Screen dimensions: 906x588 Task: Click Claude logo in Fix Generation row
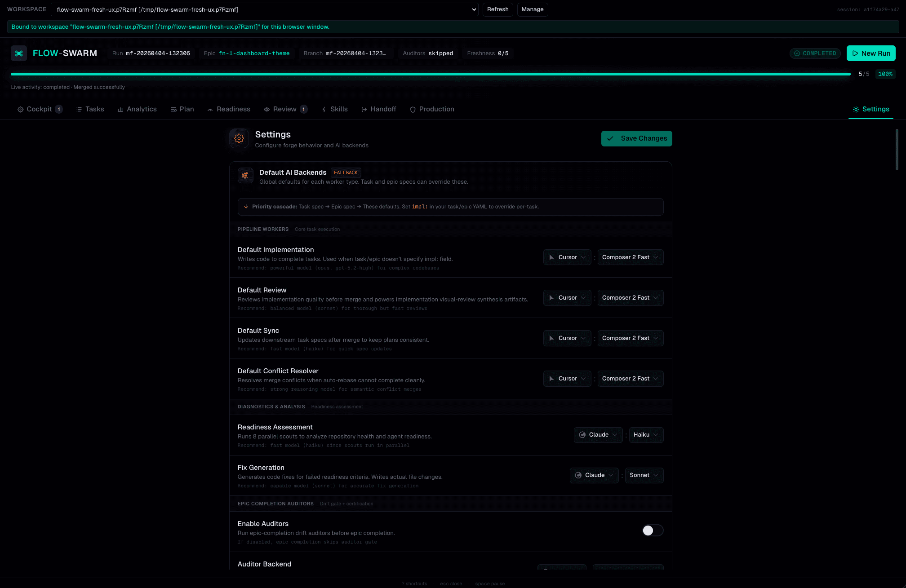tap(578, 475)
